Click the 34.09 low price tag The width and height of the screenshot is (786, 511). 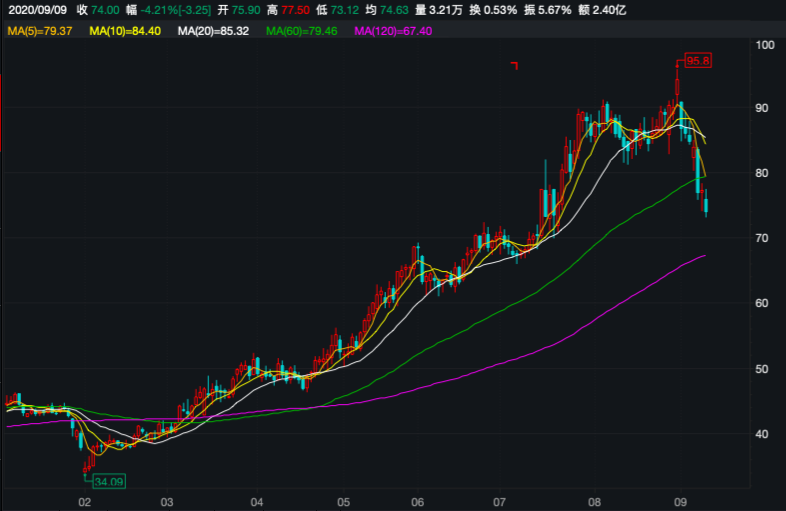pyautogui.click(x=109, y=481)
